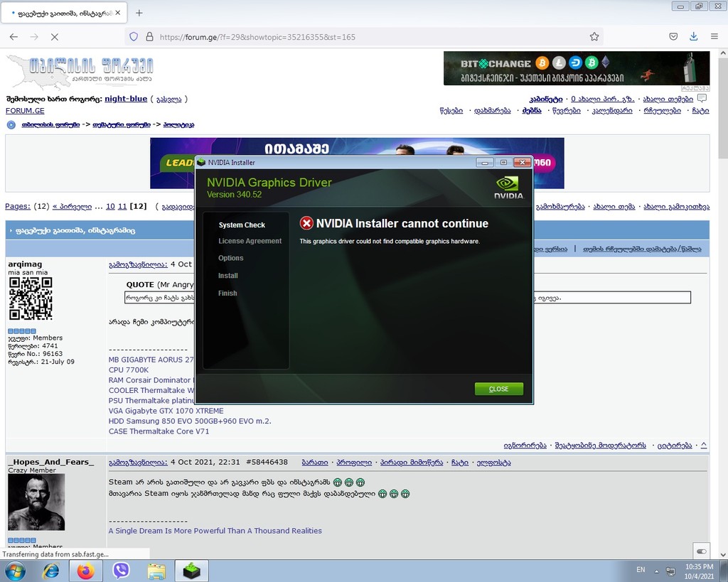
Task: Click the shield tracking protection icon
Action: coord(134,37)
